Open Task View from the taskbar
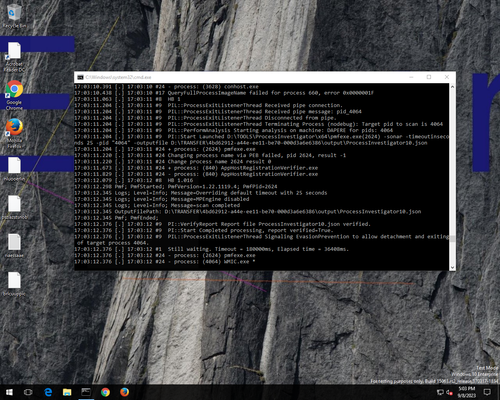Image resolution: width=500 pixels, height=400 pixels. click(28, 392)
